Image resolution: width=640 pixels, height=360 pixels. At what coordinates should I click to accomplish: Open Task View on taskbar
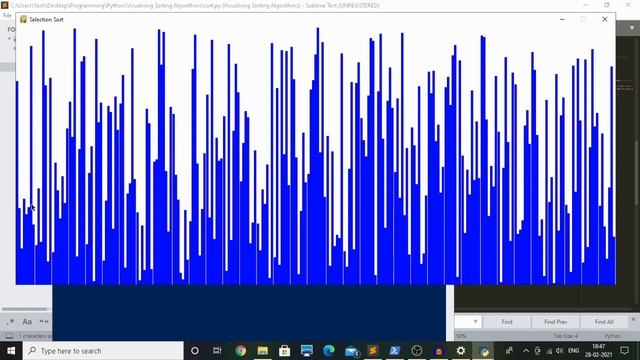tap(217, 351)
